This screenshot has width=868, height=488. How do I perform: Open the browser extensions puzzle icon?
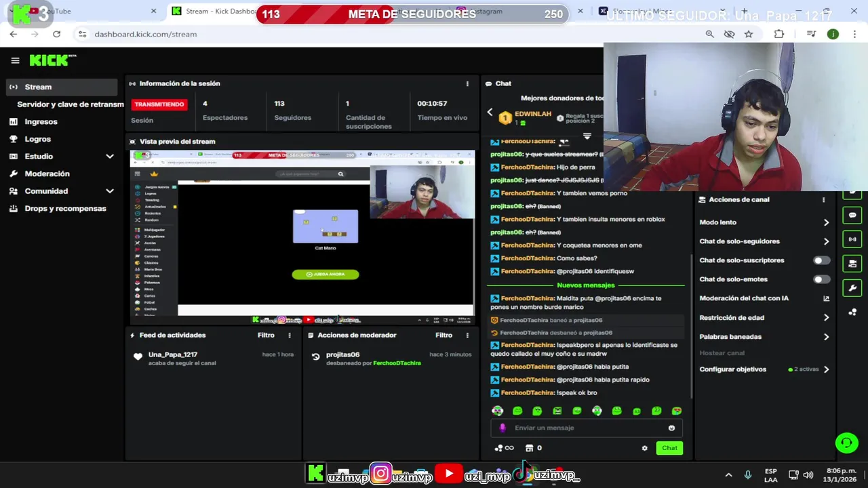[x=778, y=34]
